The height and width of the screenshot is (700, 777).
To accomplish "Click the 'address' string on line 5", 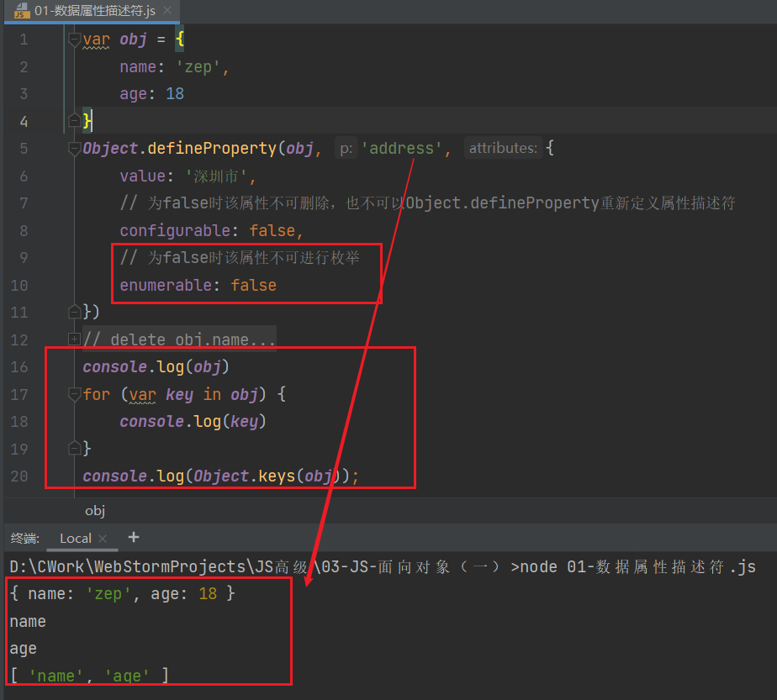I will pyautogui.click(x=401, y=148).
